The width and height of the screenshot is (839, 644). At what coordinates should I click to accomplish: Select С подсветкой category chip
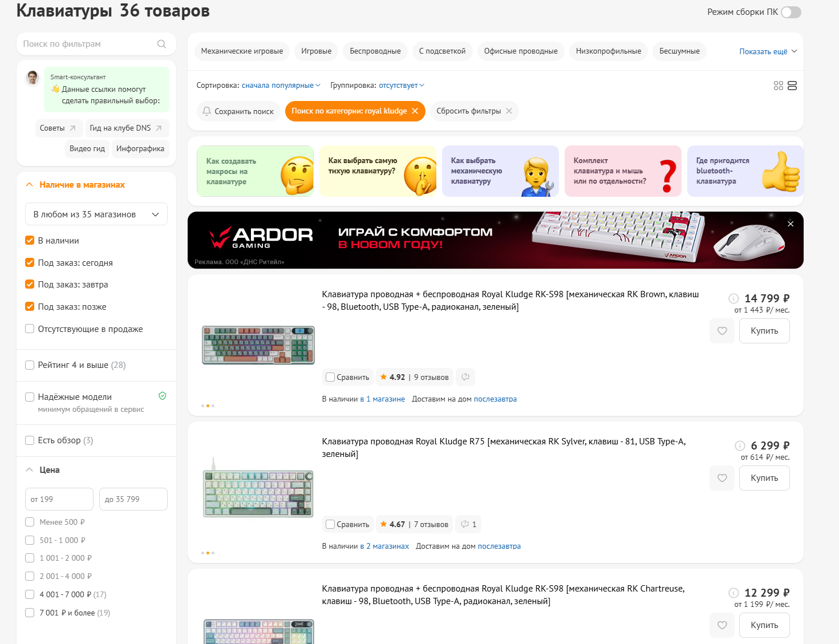(x=443, y=51)
